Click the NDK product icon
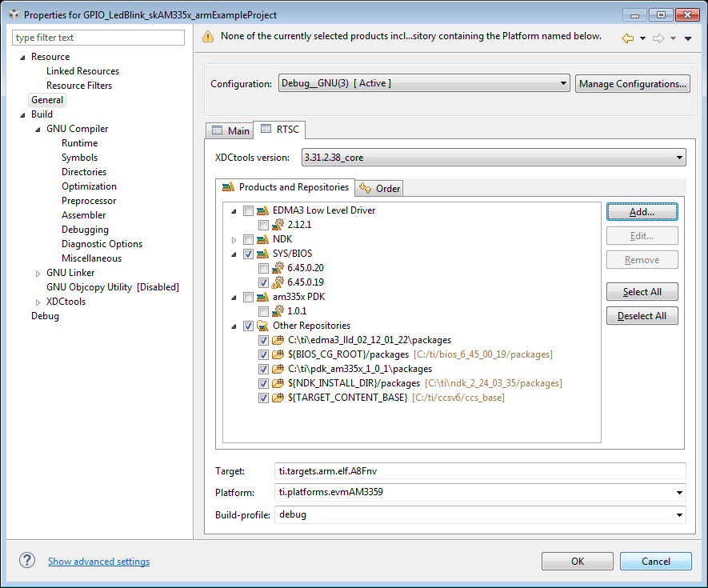The width and height of the screenshot is (708, 588). coord(262,239)
